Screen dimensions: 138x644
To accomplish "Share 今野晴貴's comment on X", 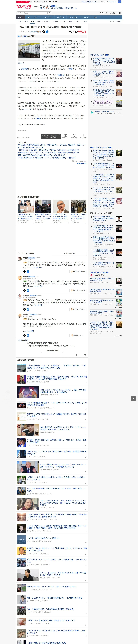I will tap(25, 309).
